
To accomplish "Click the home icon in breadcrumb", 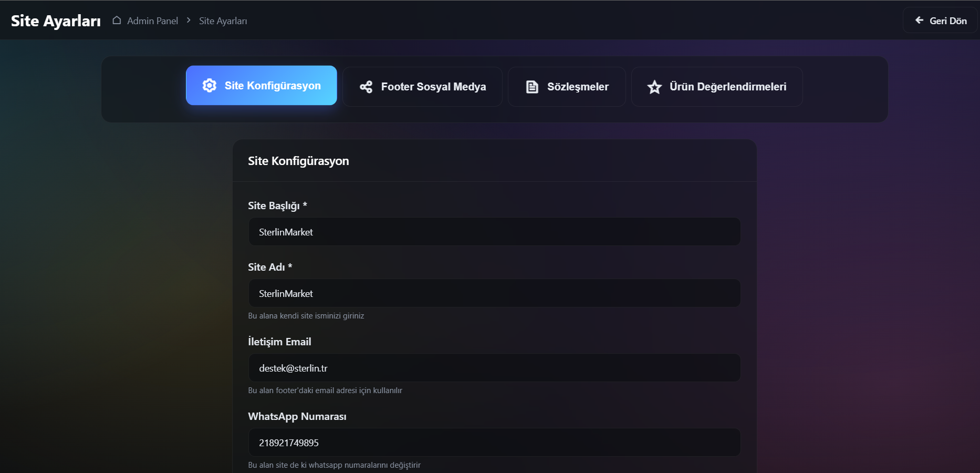I will [x=117, y=20].
